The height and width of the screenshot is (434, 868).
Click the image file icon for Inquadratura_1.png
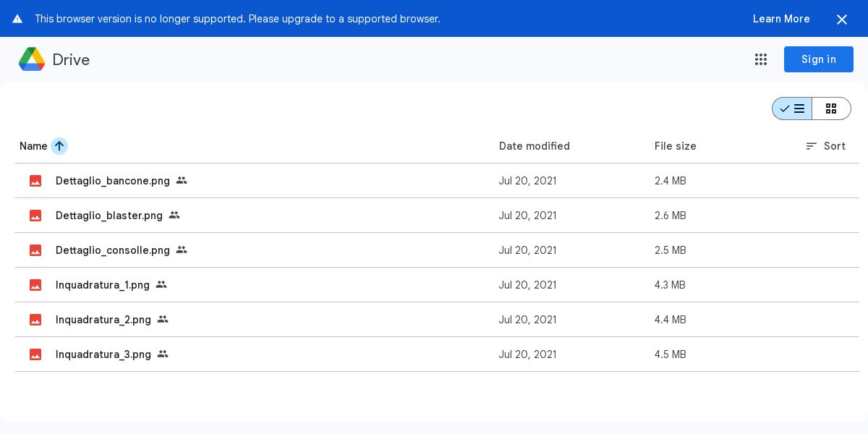(35, 285)
